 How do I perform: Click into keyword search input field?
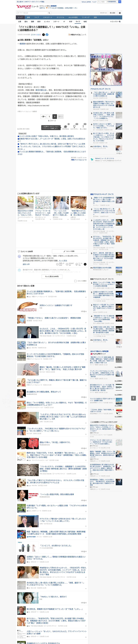click(x=32, y=13)
